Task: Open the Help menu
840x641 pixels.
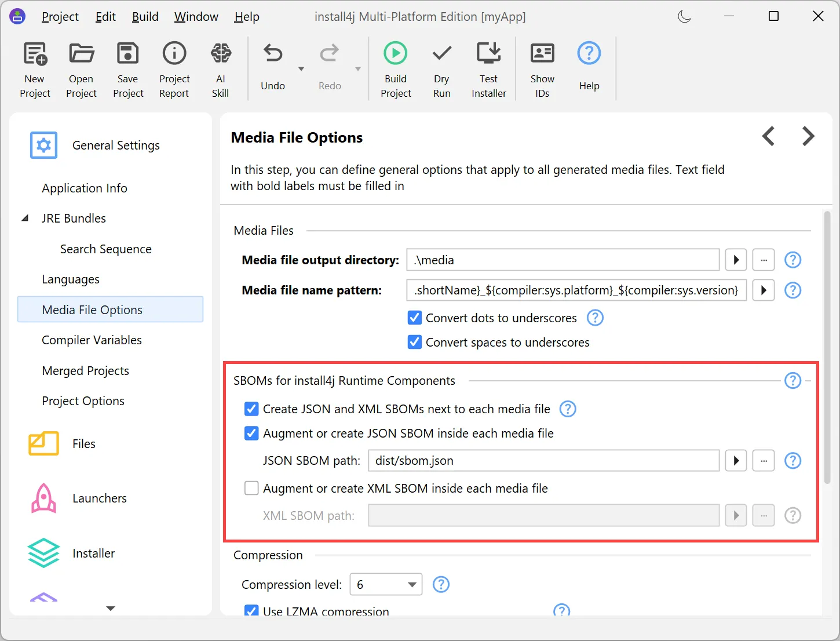Action: 247,17
